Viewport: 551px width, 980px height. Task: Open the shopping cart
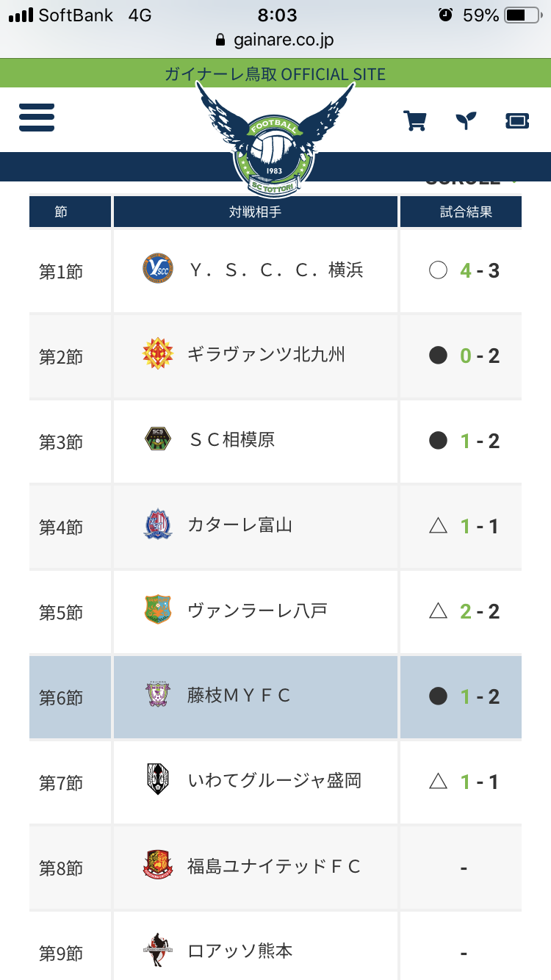coord(415,120)
